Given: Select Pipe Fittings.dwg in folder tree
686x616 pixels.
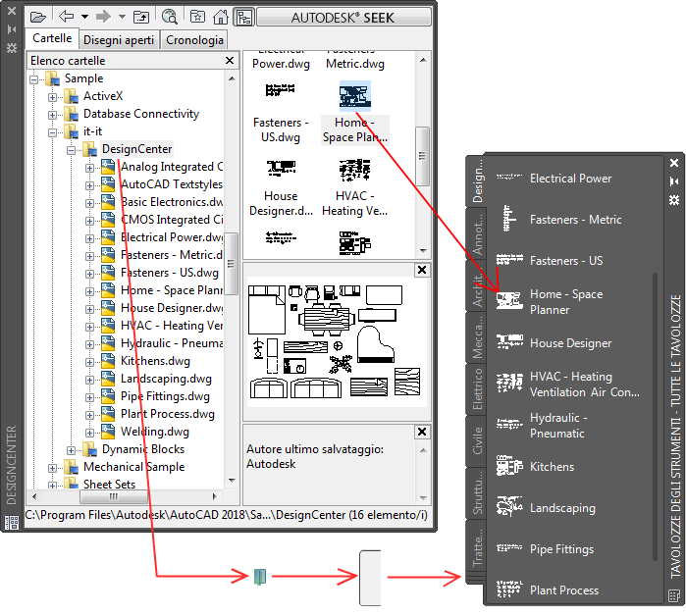Looking at the screenshot, I should 165,396.
